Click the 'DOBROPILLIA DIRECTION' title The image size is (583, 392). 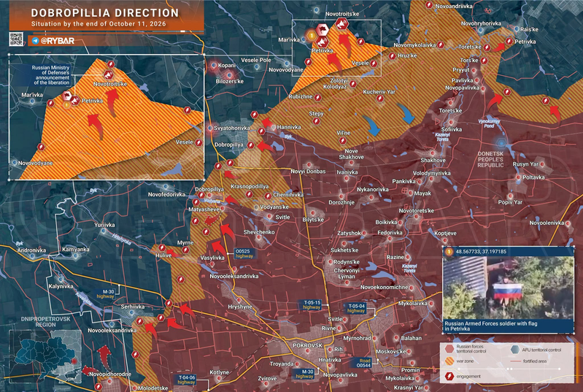105,13
